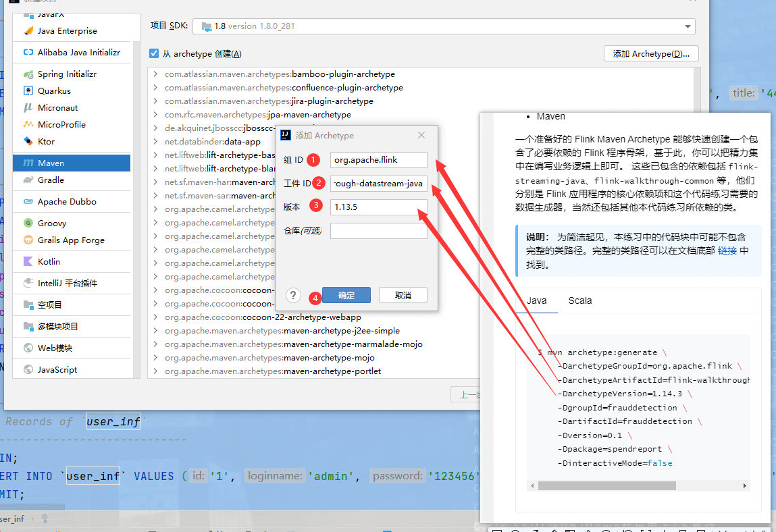Expand bamboo-plugin-archetype entry
The height and width of the screenshot is (532, 776).
[155, 74]
